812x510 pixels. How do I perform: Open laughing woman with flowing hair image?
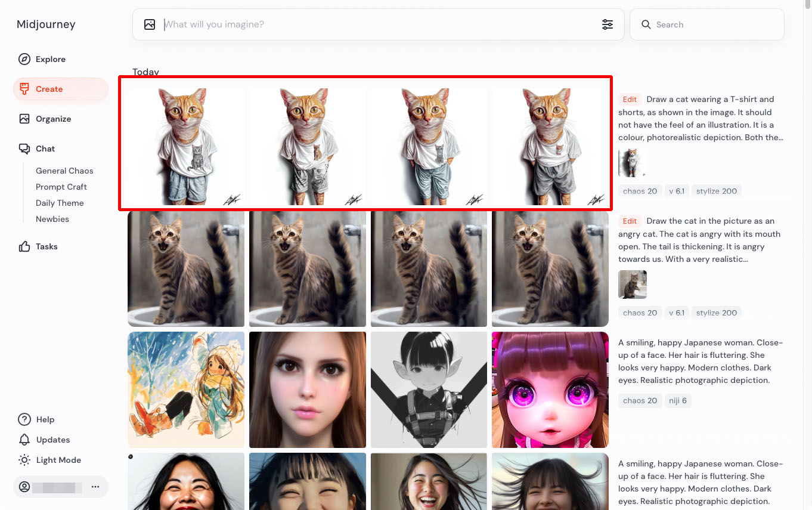tap(429, 481)
